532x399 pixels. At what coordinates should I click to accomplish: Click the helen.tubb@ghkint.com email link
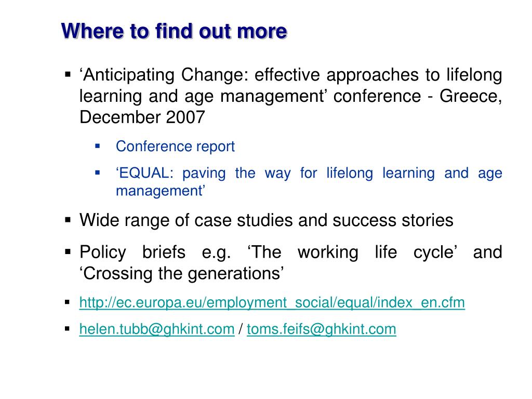coord(157,329)
